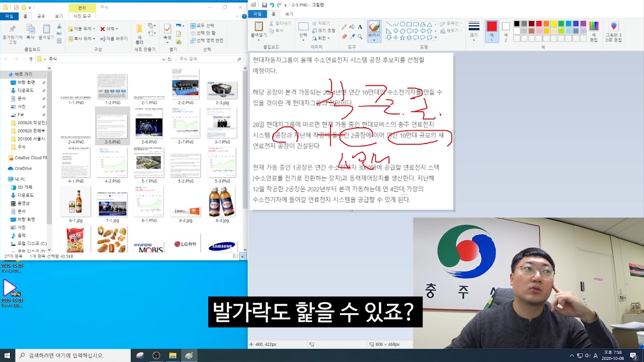The height and width of the screenshot is (362, 644).
Task: Click the up-arrow navigation button in Explorer
Action: [x=31, y=59]
